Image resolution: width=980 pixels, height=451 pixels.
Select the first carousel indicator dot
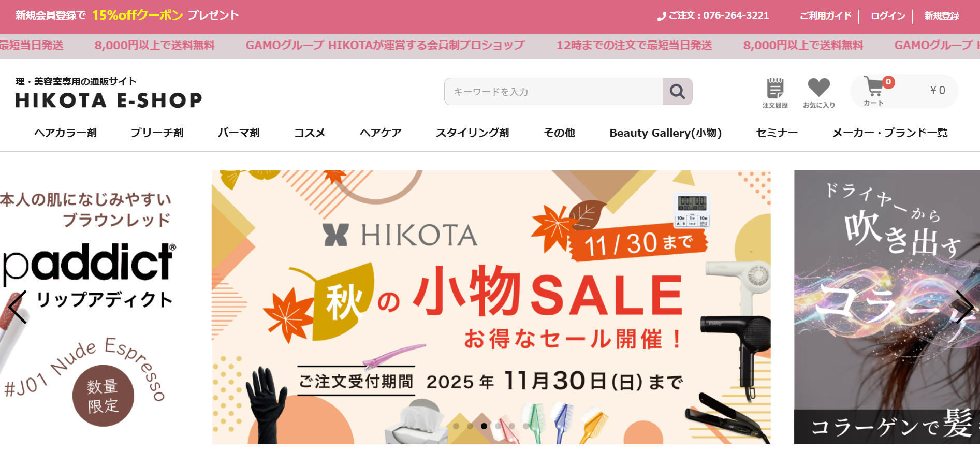point(456,426)
